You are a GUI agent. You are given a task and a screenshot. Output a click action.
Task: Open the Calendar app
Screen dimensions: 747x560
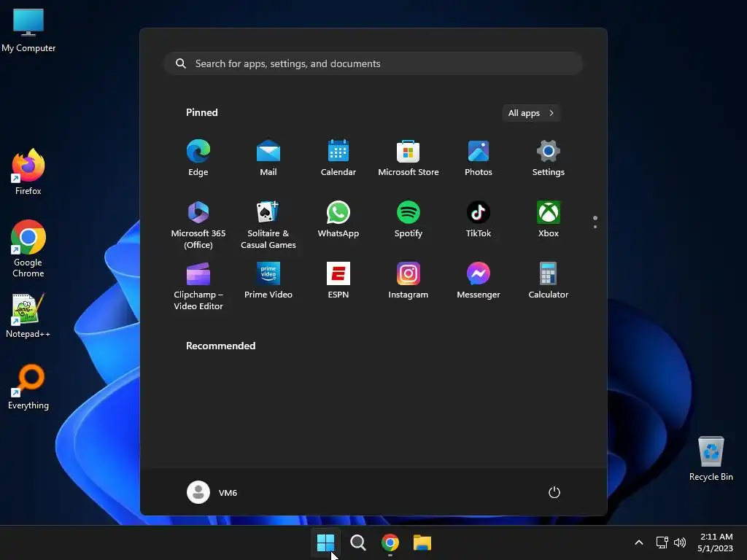[x=338, y=157]
